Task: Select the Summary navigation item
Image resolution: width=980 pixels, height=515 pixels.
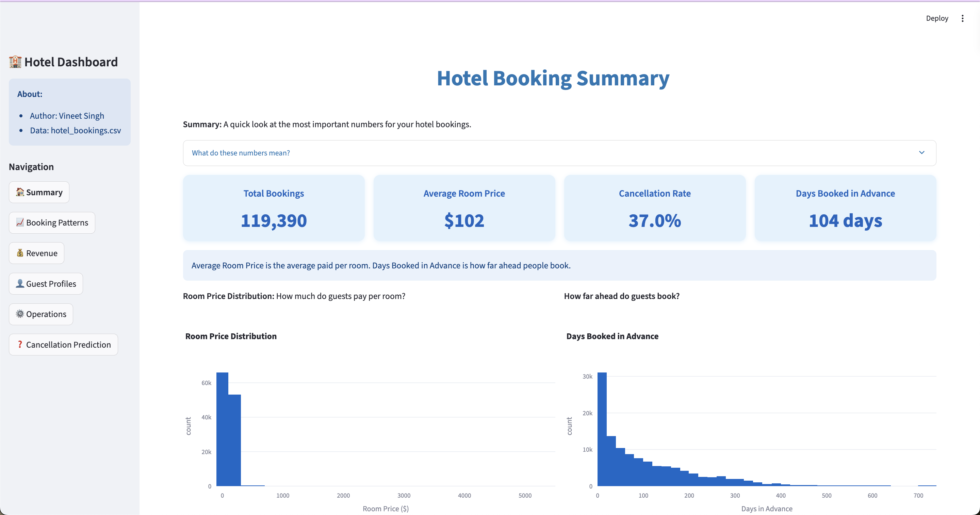Action: [x=38, y=192]
